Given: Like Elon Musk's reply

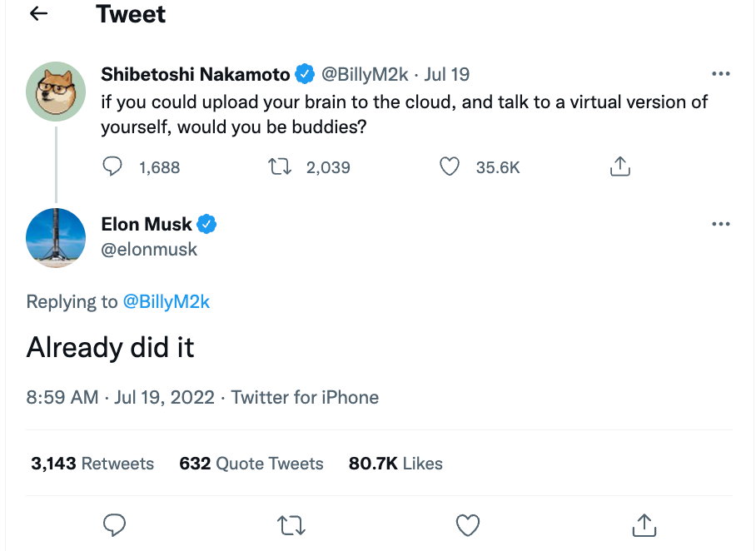Looking at the screenshot, I should 469,524.
